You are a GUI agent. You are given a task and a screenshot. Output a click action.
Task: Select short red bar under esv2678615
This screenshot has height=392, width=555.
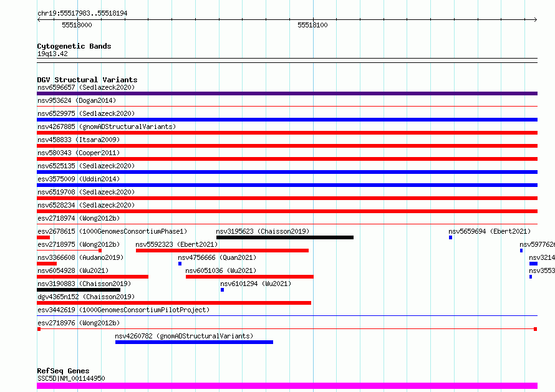43,237
